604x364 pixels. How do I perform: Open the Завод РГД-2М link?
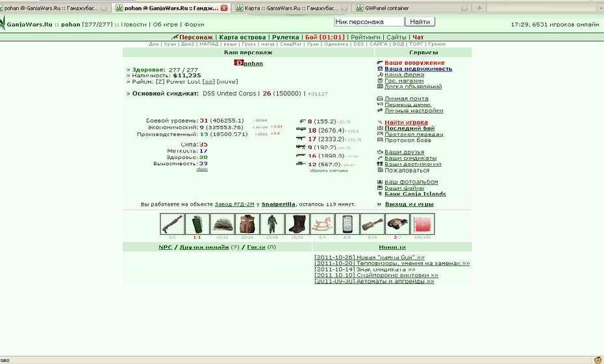234,204
